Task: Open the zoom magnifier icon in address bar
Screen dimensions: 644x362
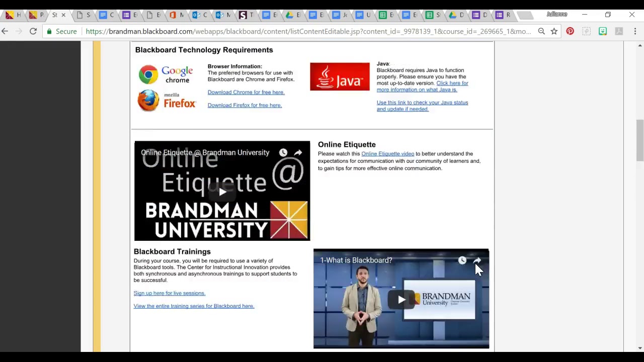Action: pos(541,31)
